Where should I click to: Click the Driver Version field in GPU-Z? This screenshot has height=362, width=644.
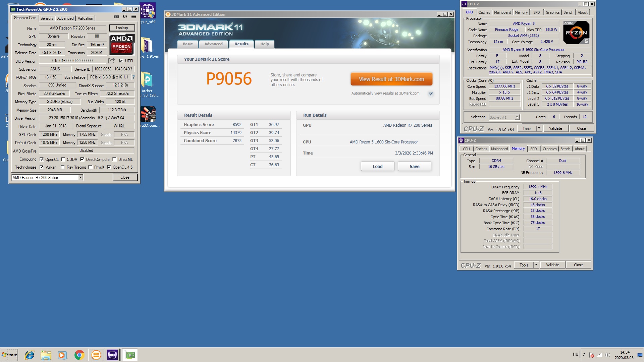pos(87,118)
